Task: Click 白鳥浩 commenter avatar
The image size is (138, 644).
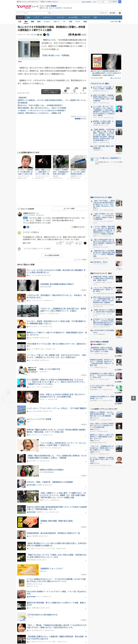Action: click(x=20, y=214)
